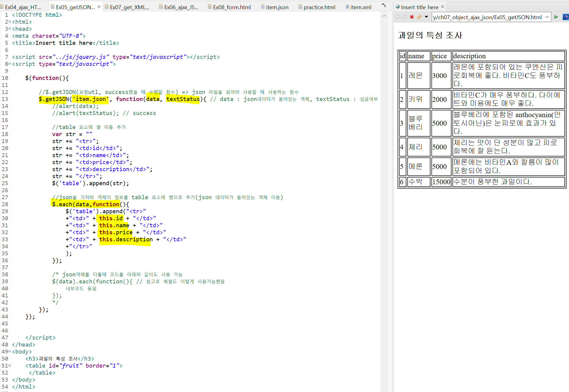Click the globe icon on browser tab

tap(398, 7)
